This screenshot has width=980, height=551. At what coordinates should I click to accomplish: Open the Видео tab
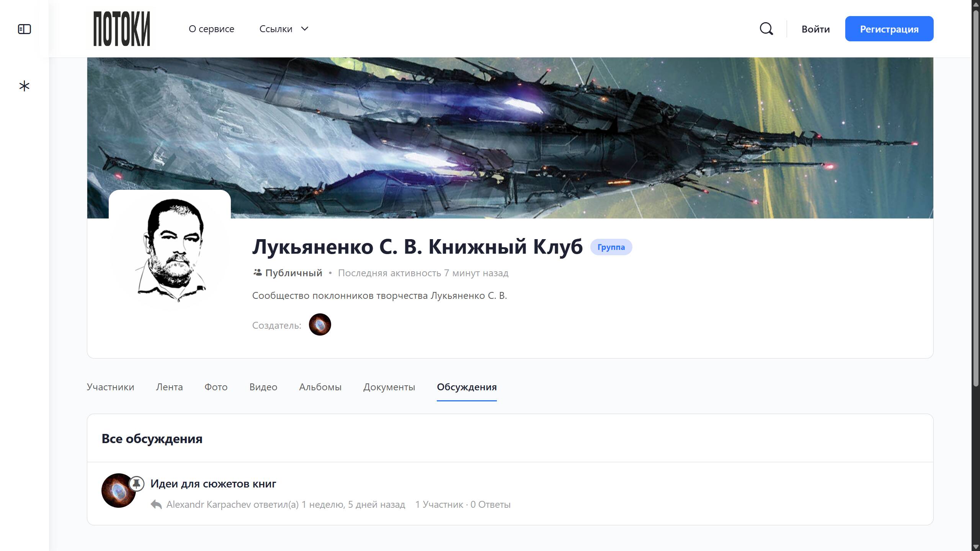(x=263, y=387)
